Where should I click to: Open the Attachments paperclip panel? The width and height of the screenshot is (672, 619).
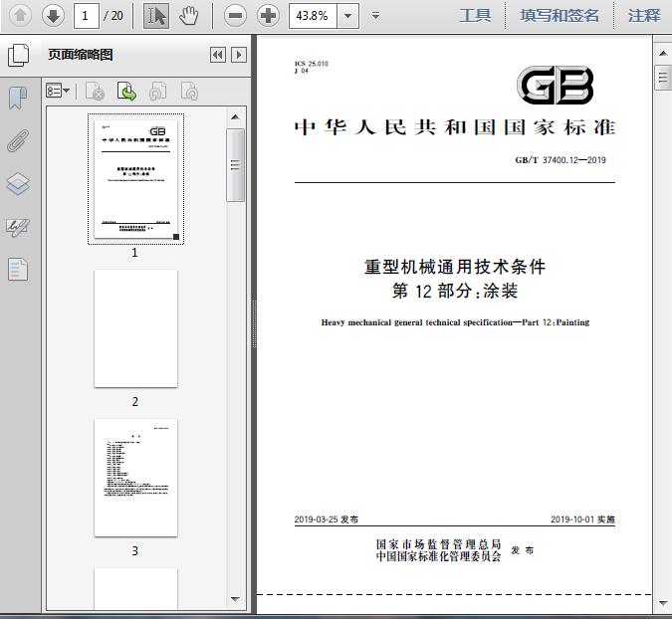tap(18, 140)
